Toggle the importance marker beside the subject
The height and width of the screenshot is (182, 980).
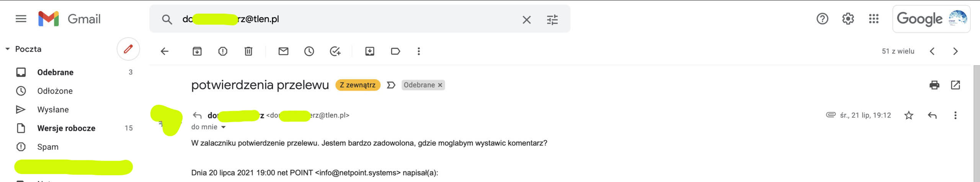(391, 85)
